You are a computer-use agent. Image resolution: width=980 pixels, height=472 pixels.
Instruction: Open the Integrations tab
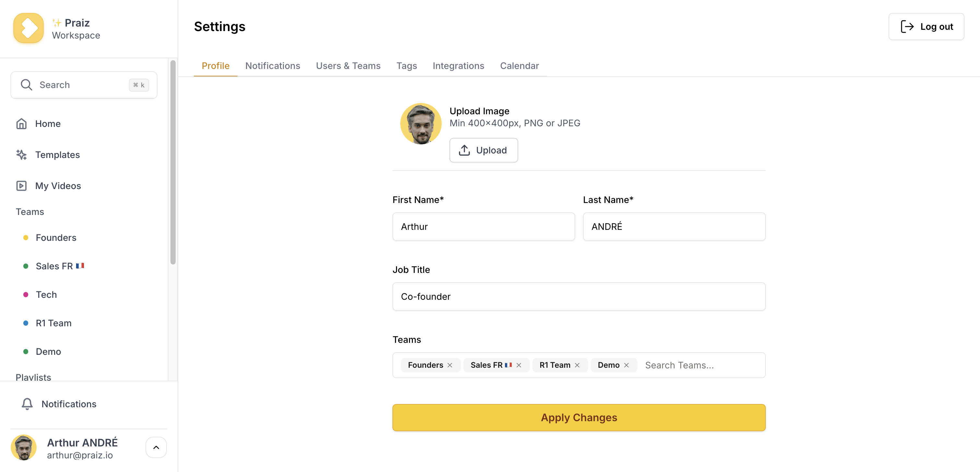[458, 66]
